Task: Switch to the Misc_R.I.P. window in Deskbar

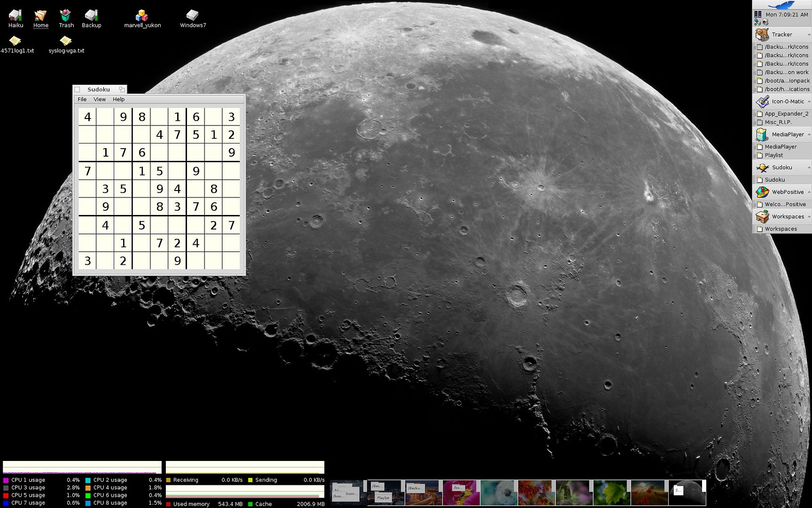Action: 778,122
